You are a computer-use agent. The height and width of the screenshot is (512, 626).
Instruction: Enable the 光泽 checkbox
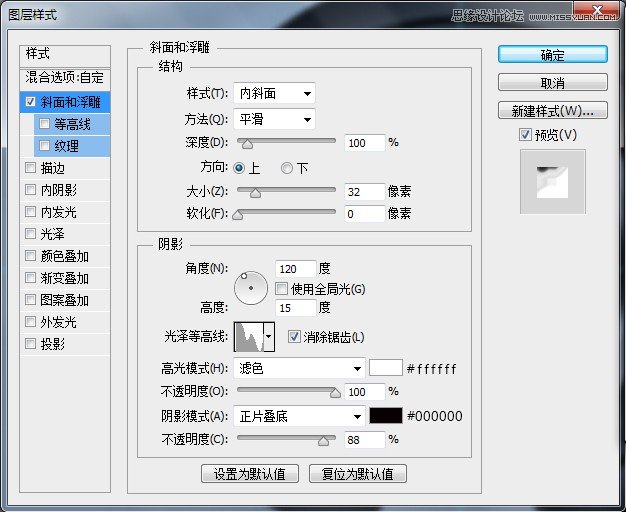point(30,234)
